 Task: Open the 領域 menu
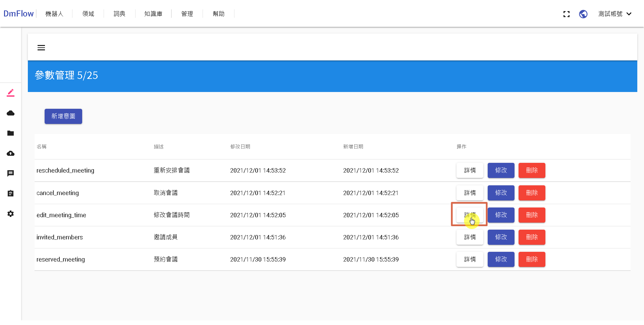(x=88, y=14)
